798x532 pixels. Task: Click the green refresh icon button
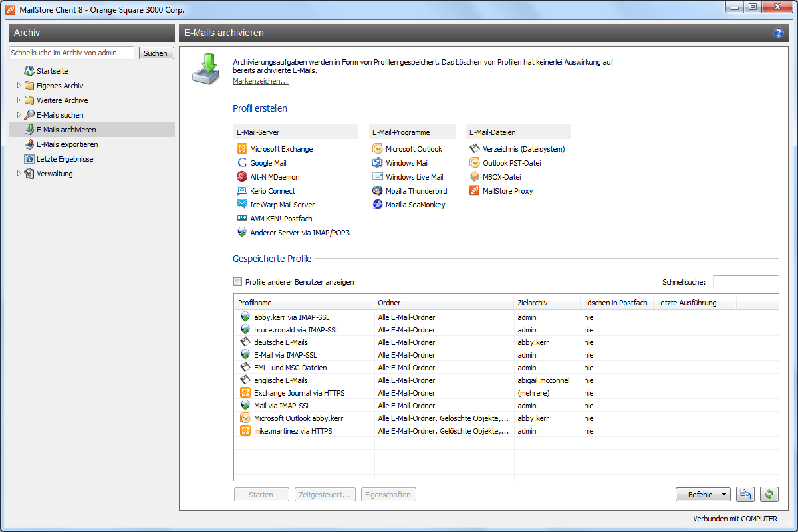(x=769, y=495)
